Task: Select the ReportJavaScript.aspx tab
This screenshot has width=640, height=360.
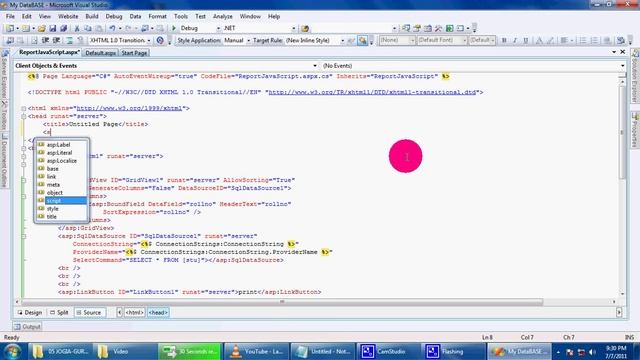Action: click(49, 53)
